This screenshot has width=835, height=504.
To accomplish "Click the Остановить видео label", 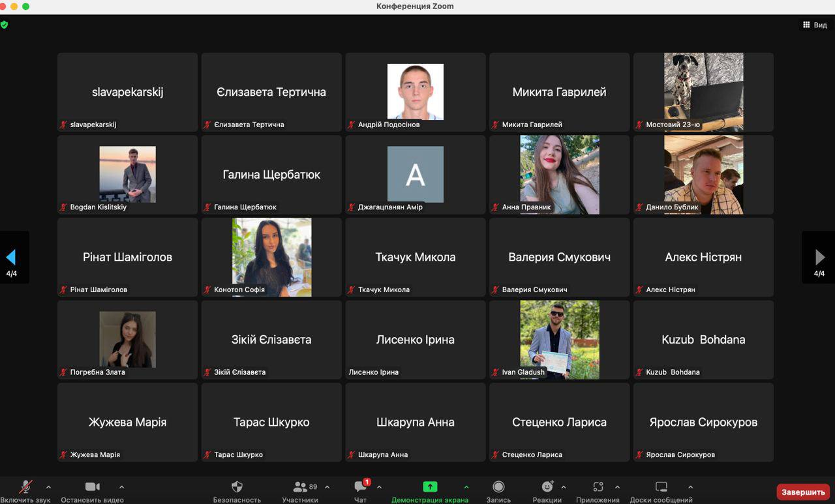I will pos(92,500).
